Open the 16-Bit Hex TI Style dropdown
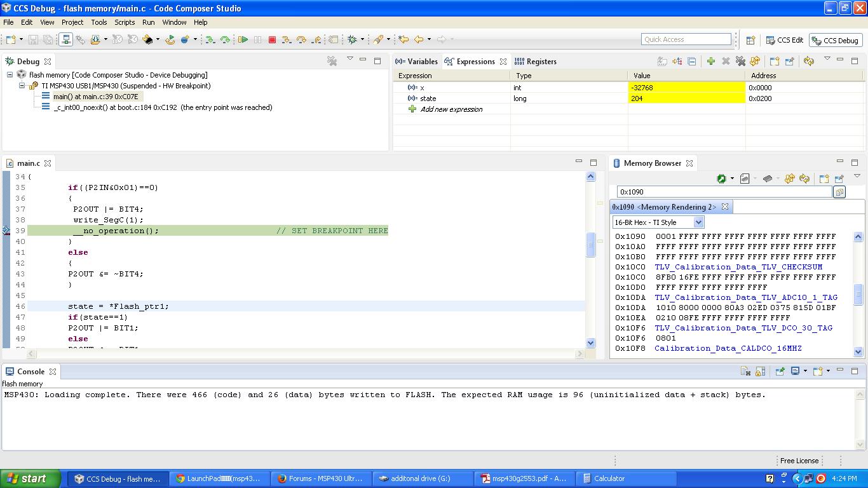 699,222
